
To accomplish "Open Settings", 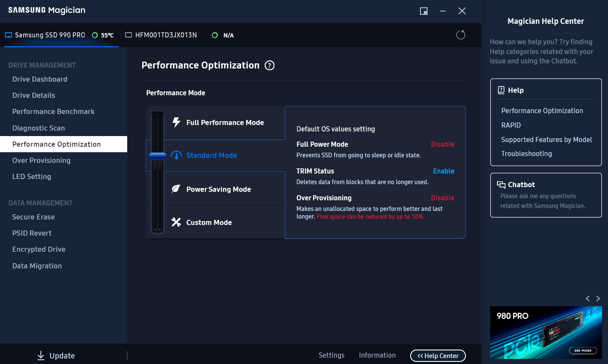I will [331, 355].
